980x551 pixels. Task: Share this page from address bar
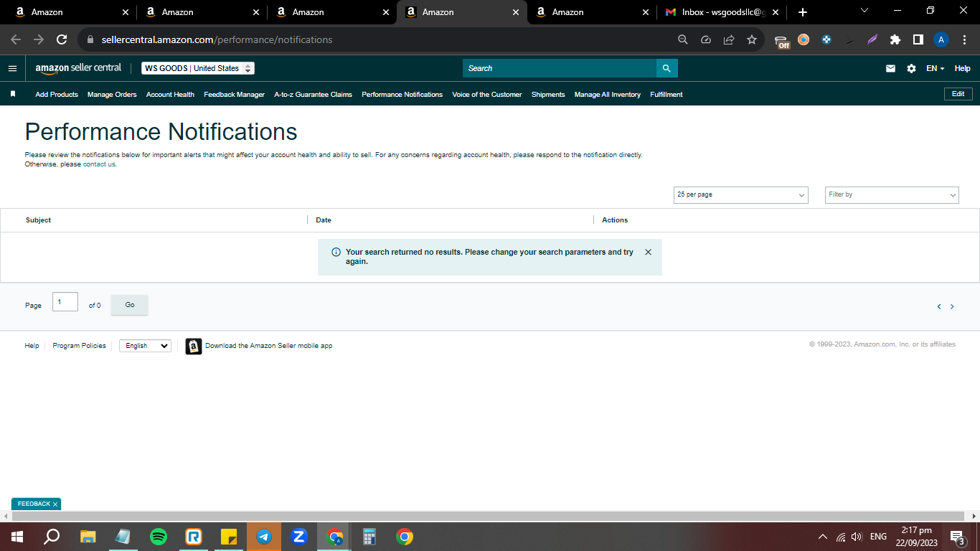729,40
